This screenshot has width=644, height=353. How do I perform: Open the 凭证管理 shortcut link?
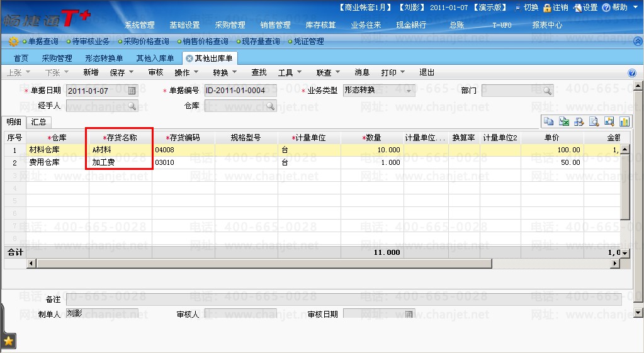coord(309,42)
